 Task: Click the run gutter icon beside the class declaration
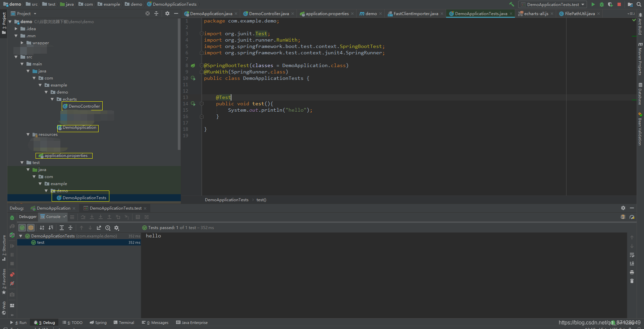[x=193, y=78]
